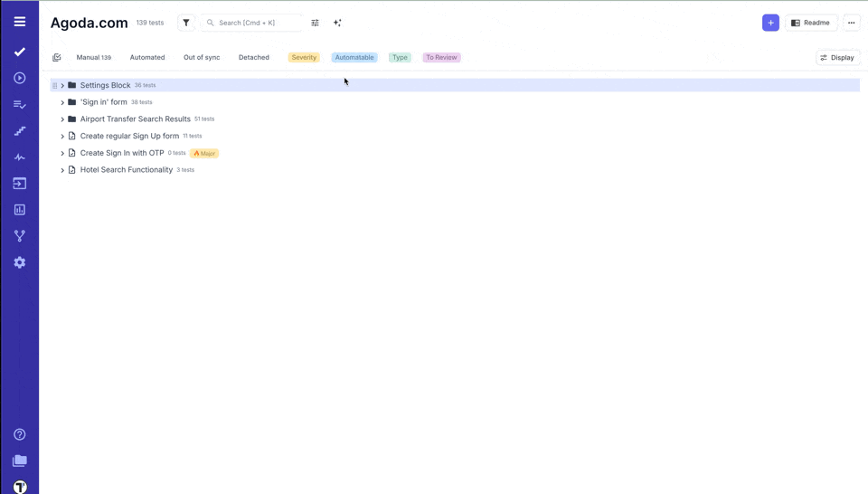Open Tests checkmark icon in sidebar
The height and width of the screenshot is (494, 868).
click(19, 52)
